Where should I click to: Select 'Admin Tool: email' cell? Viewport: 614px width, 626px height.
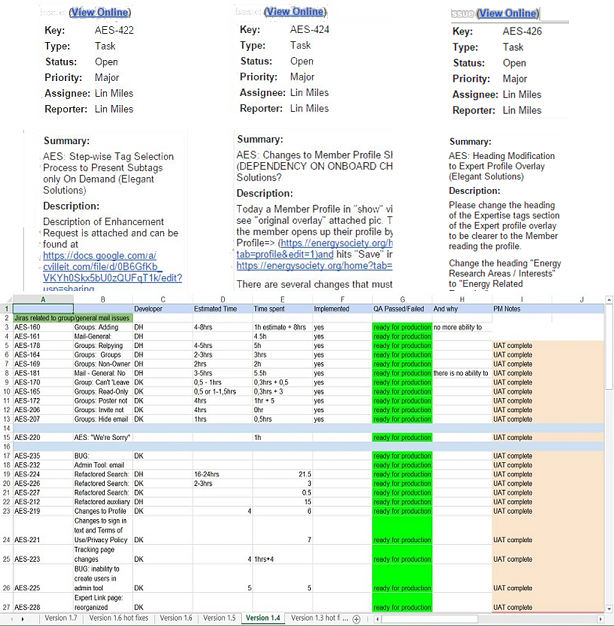[103, 465]
